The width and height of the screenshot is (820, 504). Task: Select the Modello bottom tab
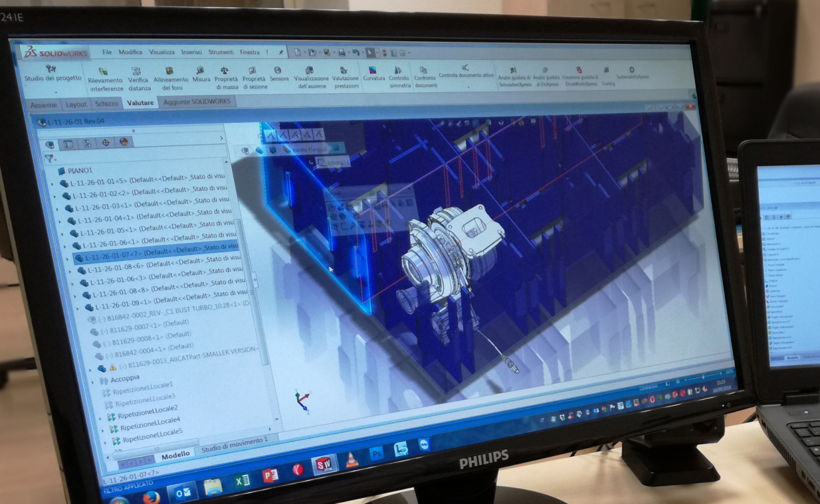click(176, 455)
